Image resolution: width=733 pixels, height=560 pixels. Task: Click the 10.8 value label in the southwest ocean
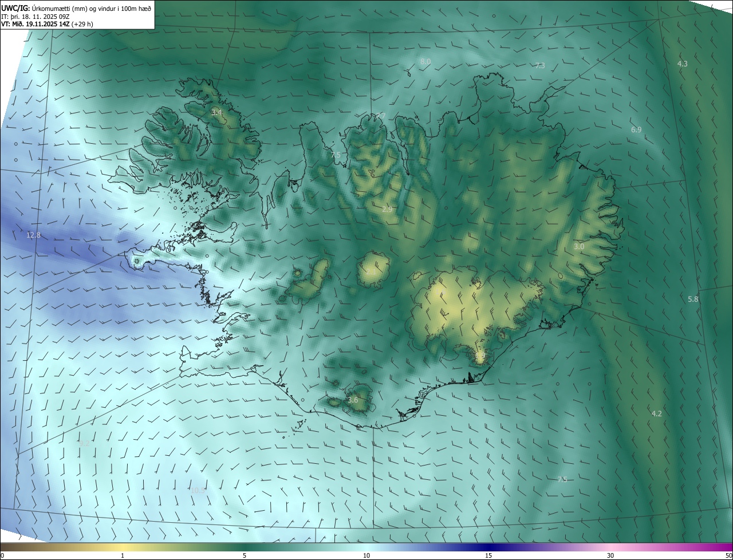[x=198, y=490]
